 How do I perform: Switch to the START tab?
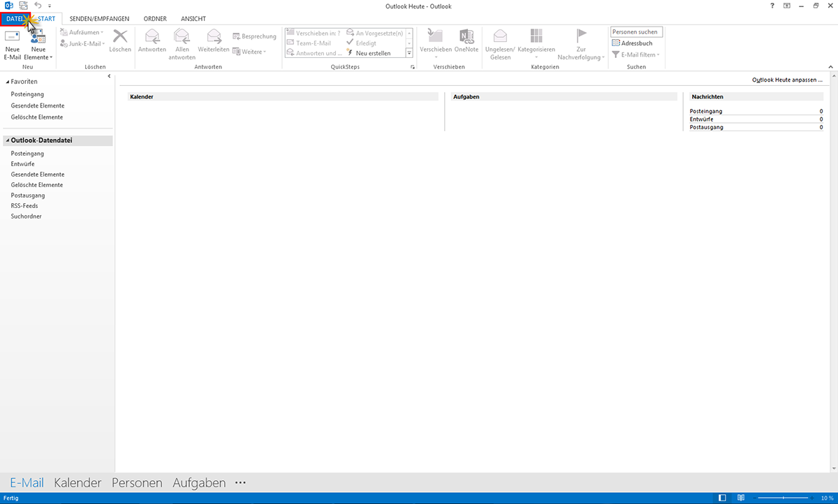[47, 19]
